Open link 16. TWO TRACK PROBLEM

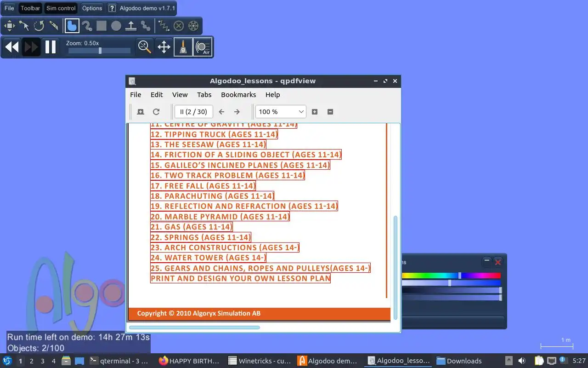coord(227,175)
